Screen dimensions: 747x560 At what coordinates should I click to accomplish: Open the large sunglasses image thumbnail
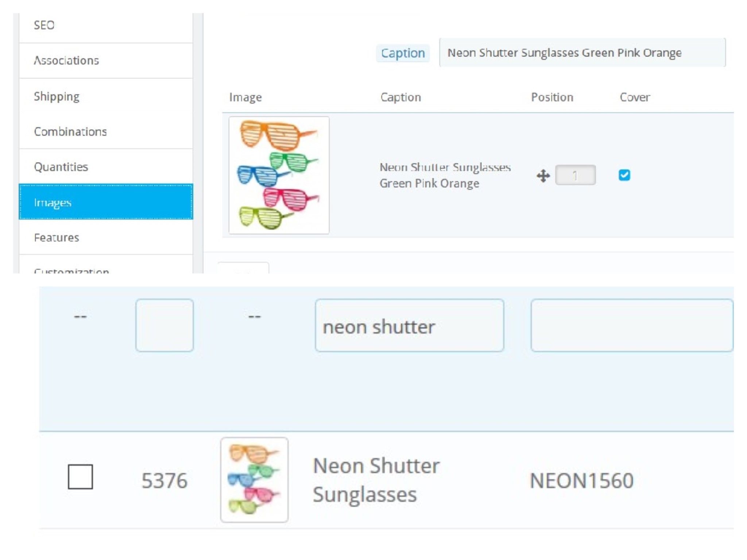279,175
